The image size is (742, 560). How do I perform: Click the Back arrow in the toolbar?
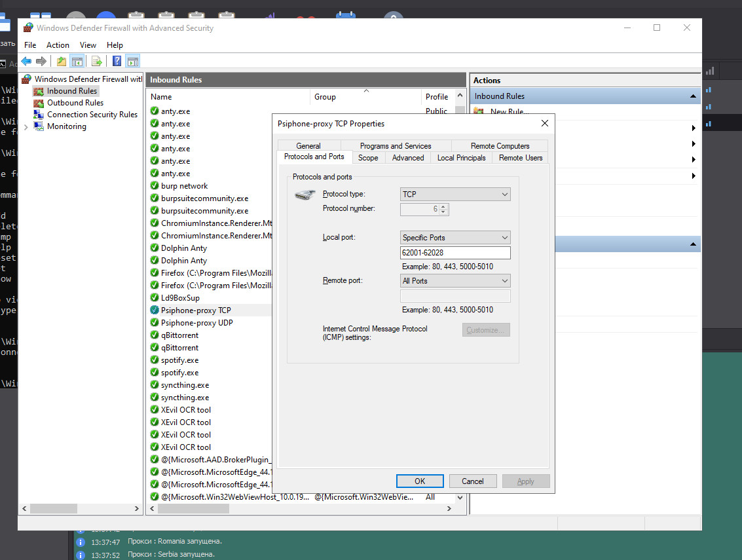[26, 62]
